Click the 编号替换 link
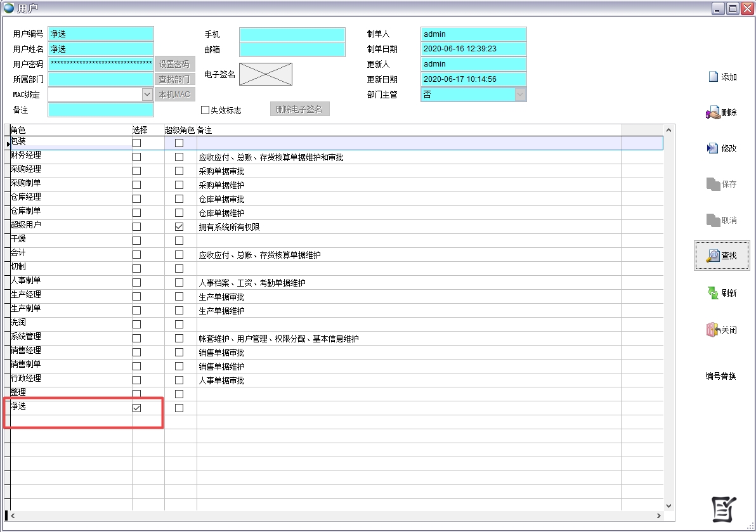Screen dimensions: 756x532 pyautogui.click(x=720, y=376)
